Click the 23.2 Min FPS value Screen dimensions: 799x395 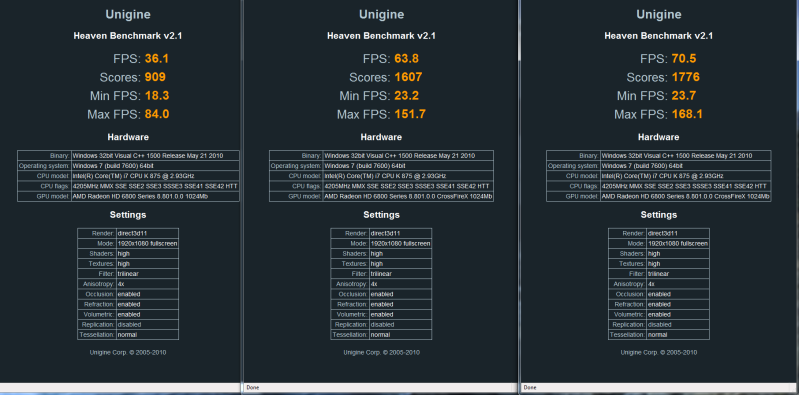pos(406,96)
